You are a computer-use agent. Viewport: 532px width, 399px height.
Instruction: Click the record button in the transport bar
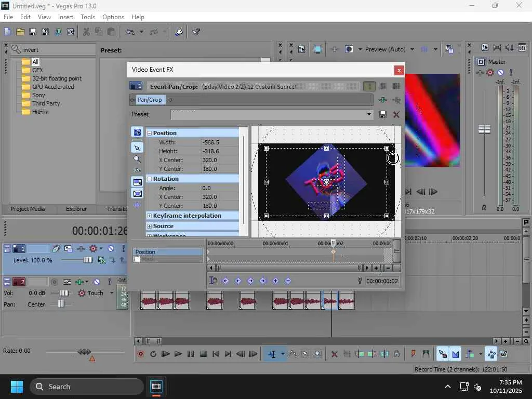140,354
